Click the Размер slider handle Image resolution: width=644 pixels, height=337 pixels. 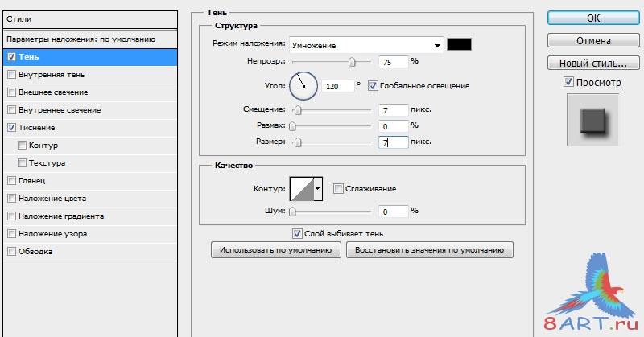point(298,142)
